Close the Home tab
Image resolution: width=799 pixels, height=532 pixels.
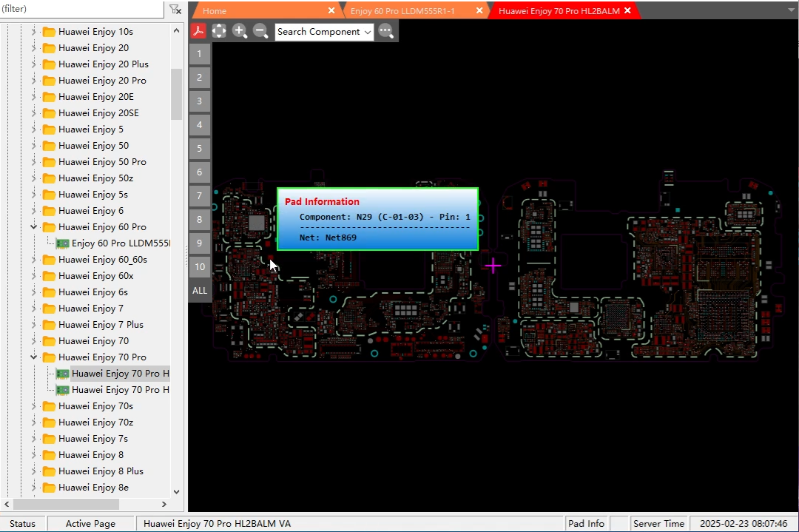(x=331, y=10)
